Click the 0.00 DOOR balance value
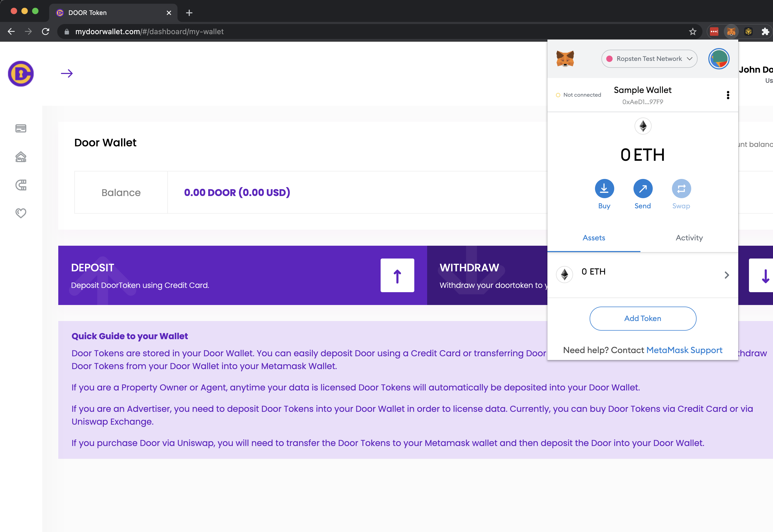The width and height of the screenshot is (773, 532). pyautogui.click(x=237, y=192)
